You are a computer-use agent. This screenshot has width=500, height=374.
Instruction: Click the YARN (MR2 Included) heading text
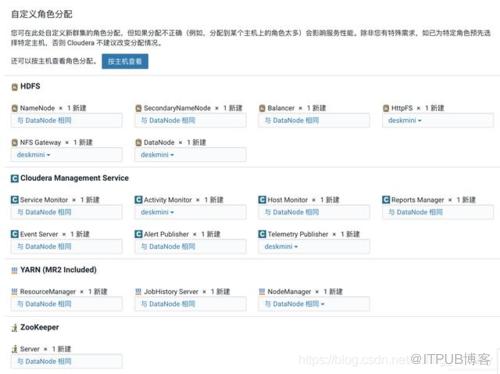point(58,270)
